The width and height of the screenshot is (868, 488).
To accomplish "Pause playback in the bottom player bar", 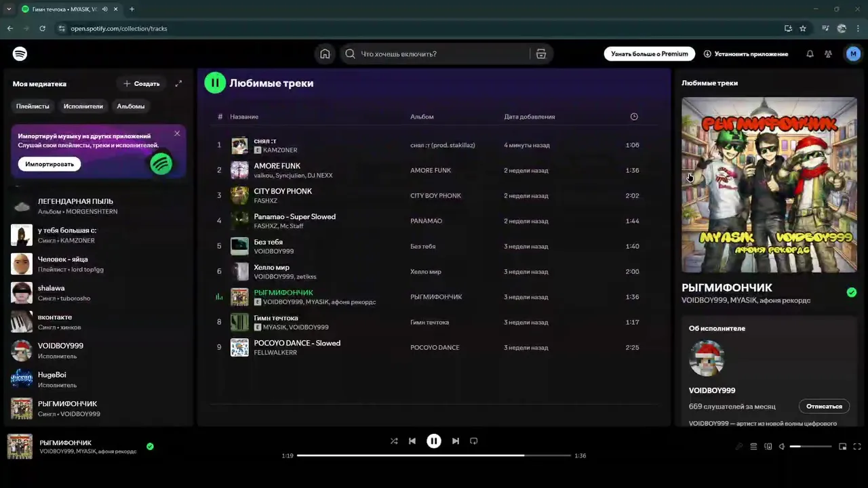I will pos(433,441).
